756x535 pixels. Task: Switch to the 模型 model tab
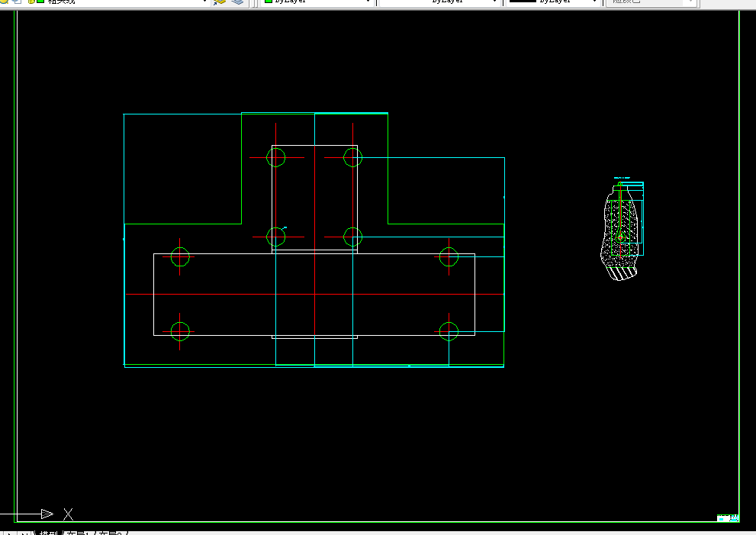pos(48,533)
